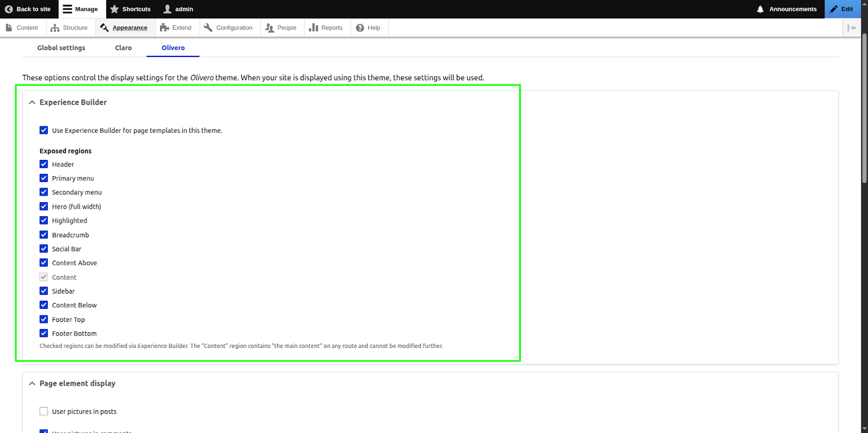The image size is (868, 433).
Task: Enable User pictures in posts
Action: click(x=44, y=411)
